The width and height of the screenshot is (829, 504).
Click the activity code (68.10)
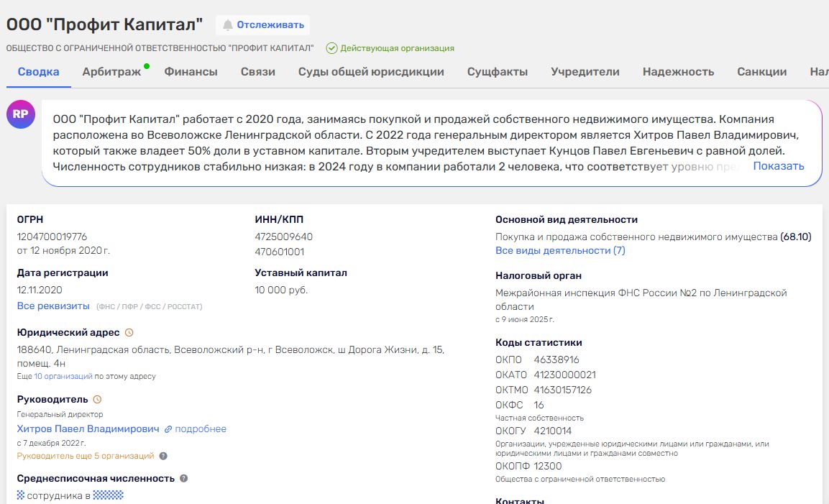coord(796,237)
